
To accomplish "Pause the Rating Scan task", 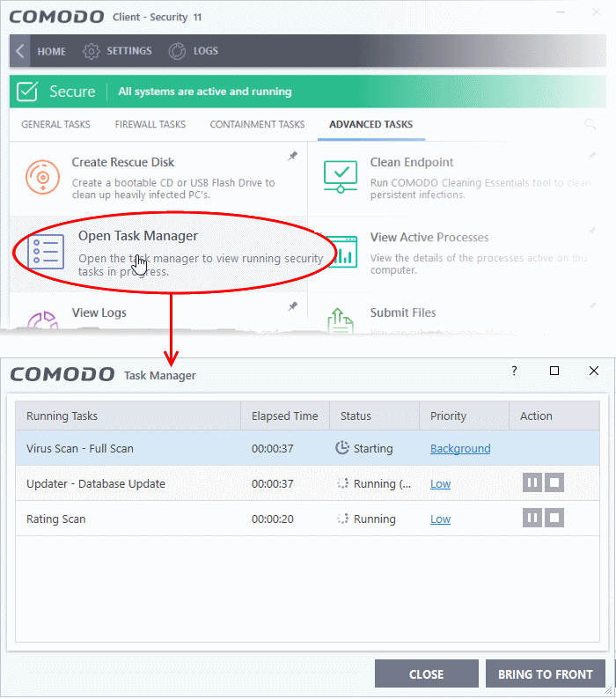I will pyautogui.click(x=532, y=518).
